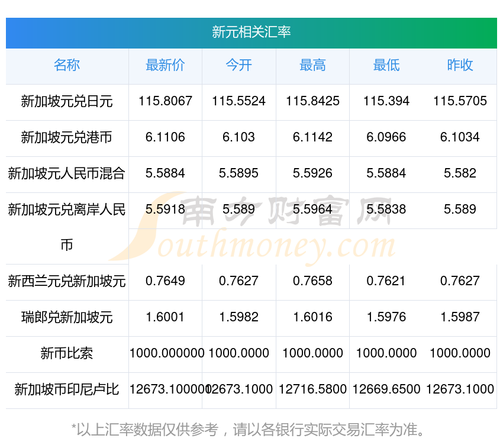Click previous close 5.582
The width and height of the screenshot is (503, 448).
pyautogui.click(x=460, y=173)
